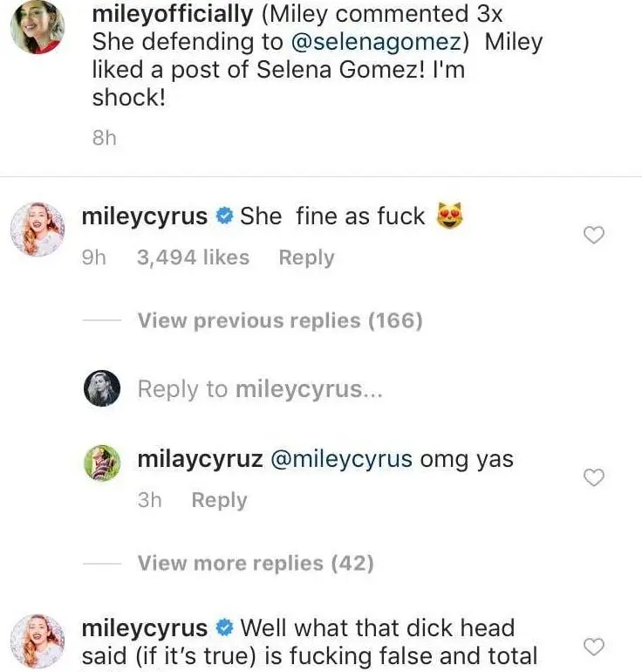The image size is (642, 672).
Task: View the '3,494 likes' list
Action: 193,258
